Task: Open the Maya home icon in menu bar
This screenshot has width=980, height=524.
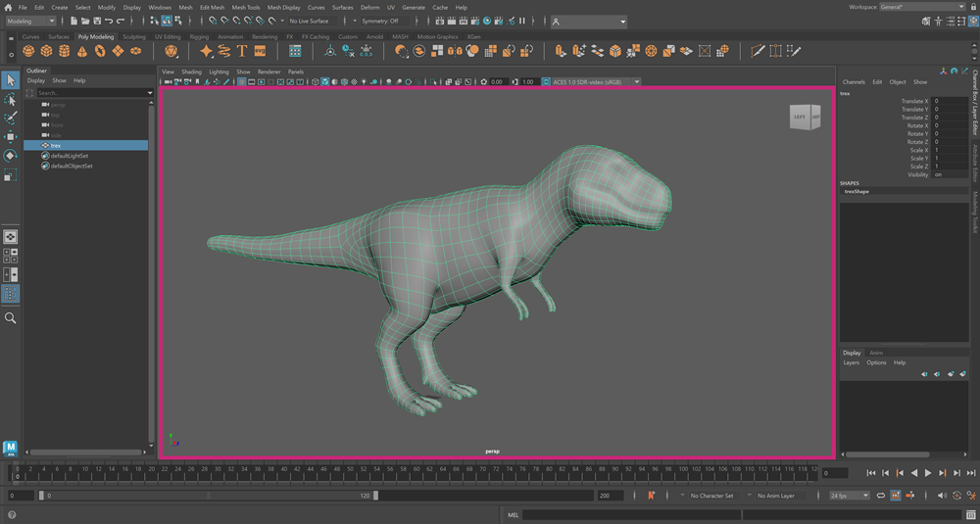Action: tap(7, 7)
